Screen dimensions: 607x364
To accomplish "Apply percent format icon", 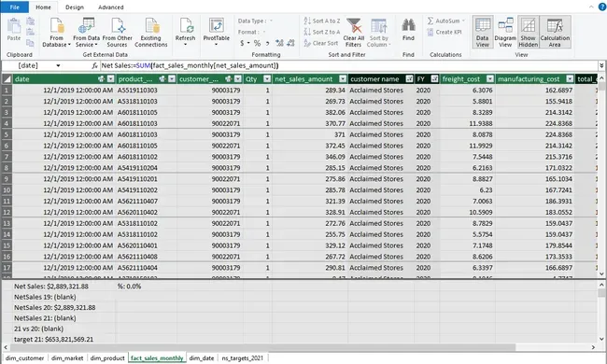I will click(x=257, y=43).
